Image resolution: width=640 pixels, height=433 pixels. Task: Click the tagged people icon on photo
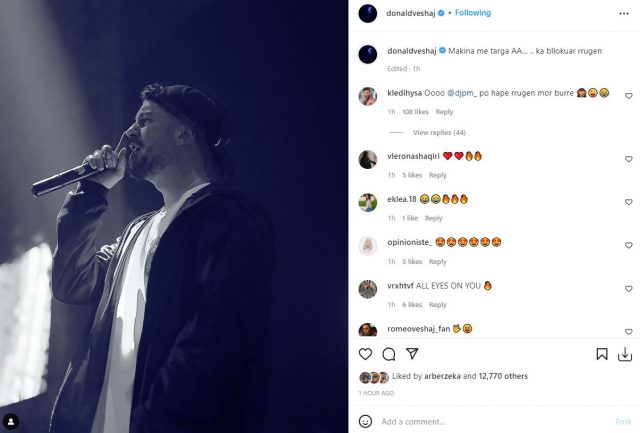coord(12,421)
